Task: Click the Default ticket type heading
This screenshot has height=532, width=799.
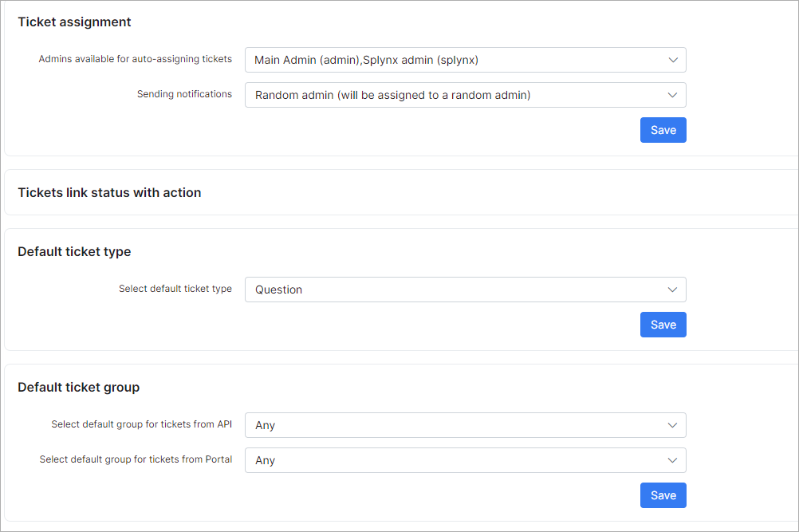Action: [x=74, y=251]
